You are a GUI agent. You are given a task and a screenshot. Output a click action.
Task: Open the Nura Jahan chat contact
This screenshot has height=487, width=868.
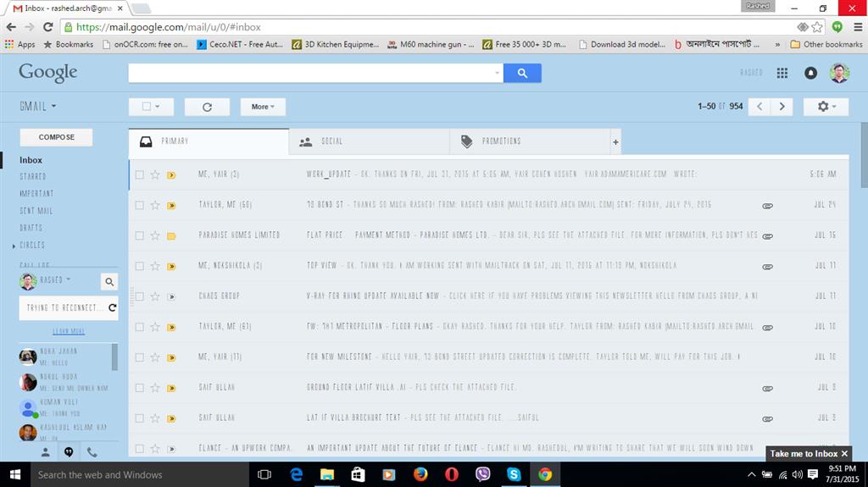(64, 357)
